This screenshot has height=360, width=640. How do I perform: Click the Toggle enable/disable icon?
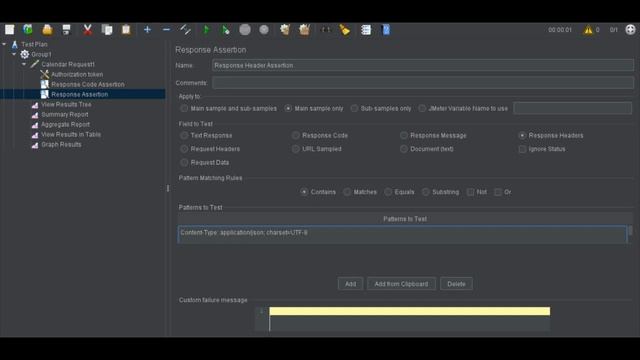pyautogui.click(x=185, y=29)
